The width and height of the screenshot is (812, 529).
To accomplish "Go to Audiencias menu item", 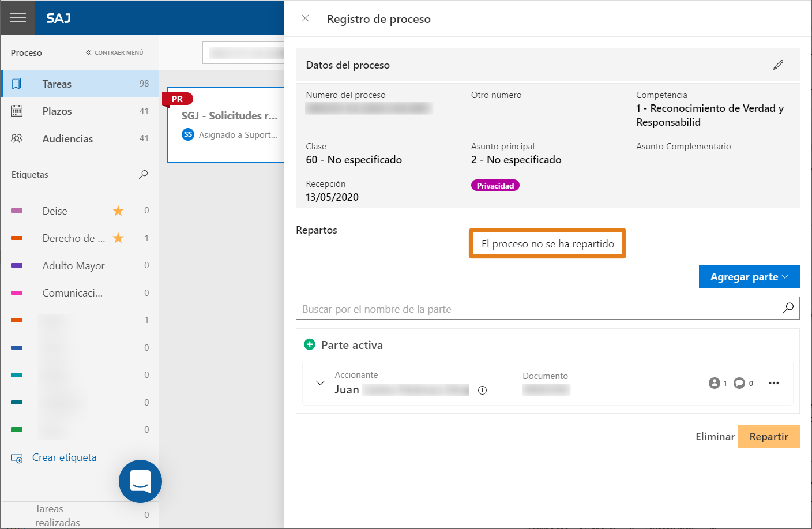I will click(x=80, y=138).
